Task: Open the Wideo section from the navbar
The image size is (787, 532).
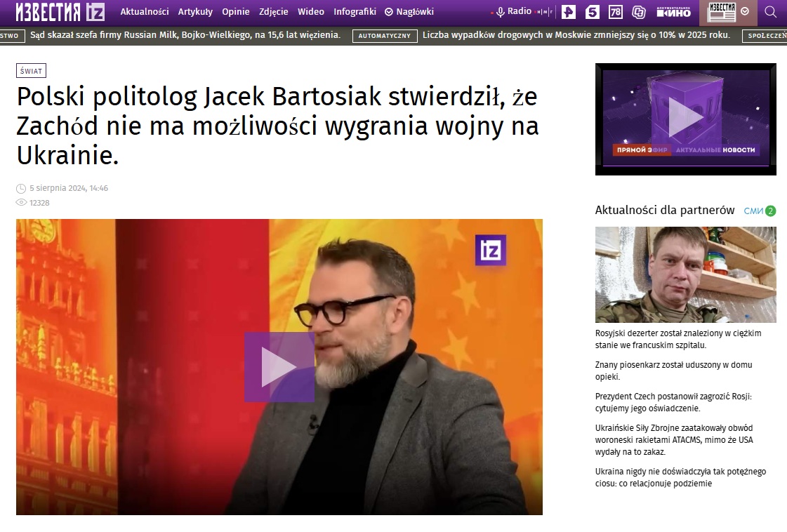Action: [x=311, y=11]
